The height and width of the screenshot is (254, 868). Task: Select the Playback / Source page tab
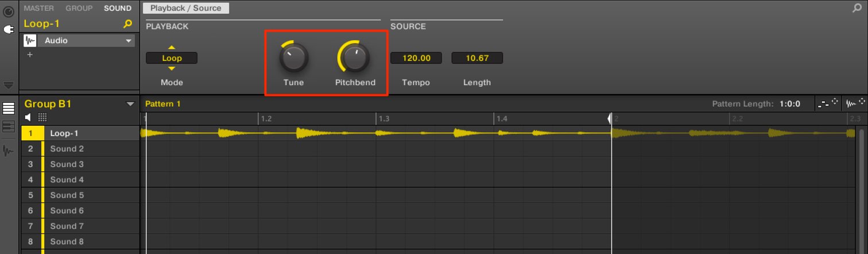186,8
